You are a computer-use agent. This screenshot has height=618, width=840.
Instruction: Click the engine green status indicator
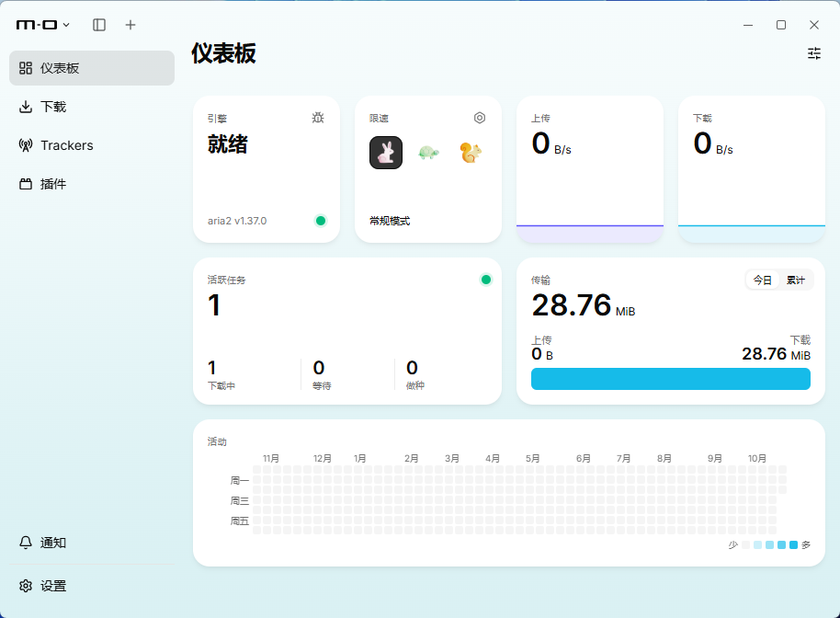pos(321,221)
